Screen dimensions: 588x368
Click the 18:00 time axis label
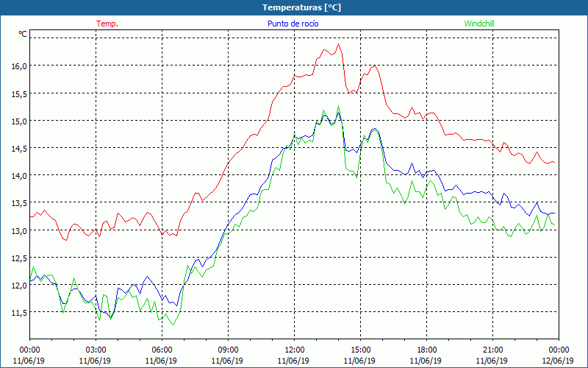click(x=426, y=350)
